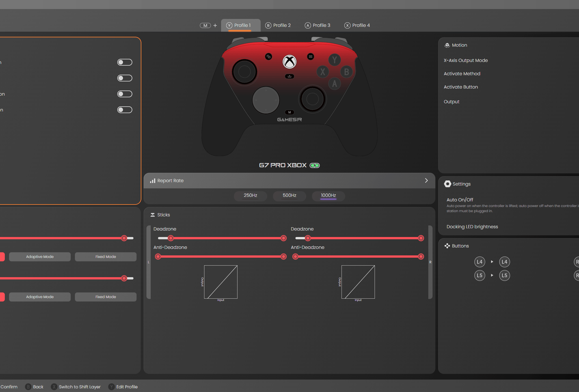
Task: Select the Y face button on controller
Action: 334,60
